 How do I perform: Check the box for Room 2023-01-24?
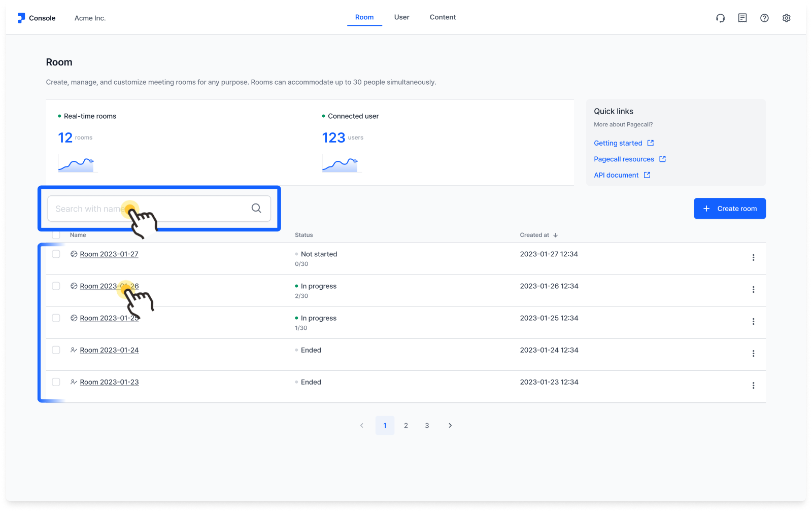pyautogui.click(x=56, y=350)
